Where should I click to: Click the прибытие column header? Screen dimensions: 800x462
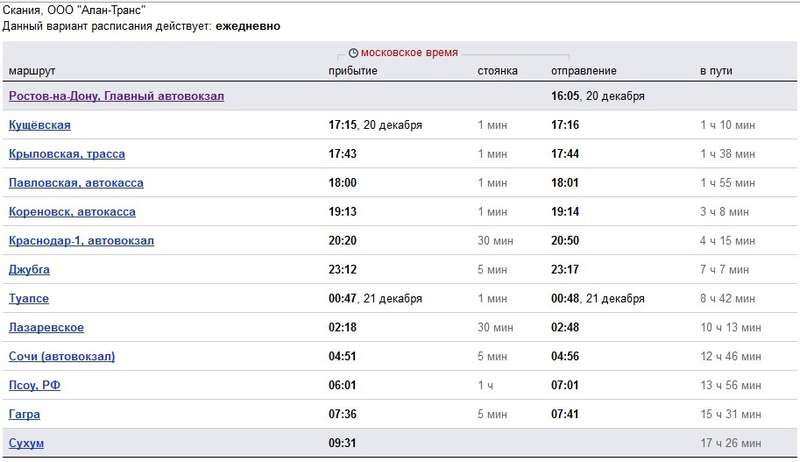[x=352, y=71]
